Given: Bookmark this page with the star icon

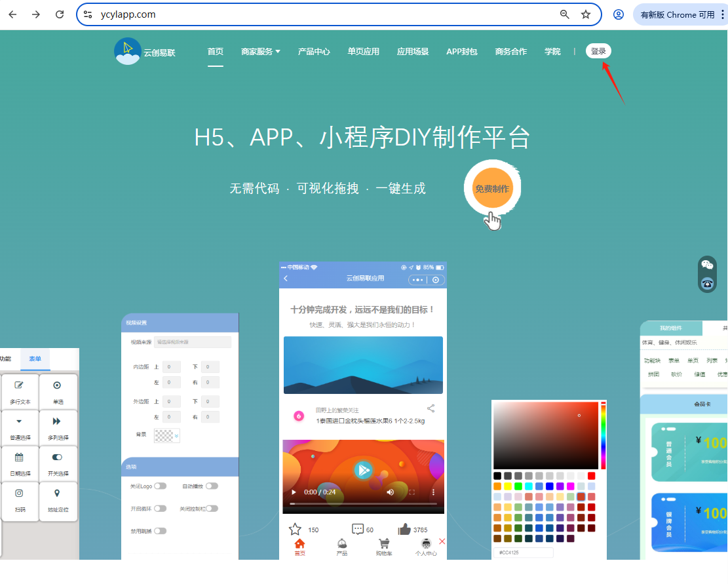Looking at the screenshot, I should tap(586, 14).
